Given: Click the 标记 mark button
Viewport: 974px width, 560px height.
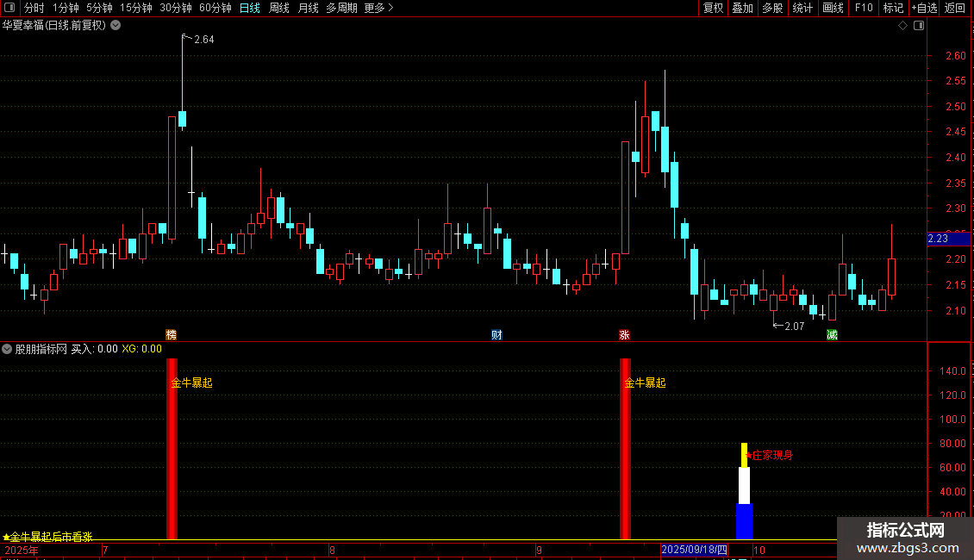Looking at the screenshot, I should 893,8.
